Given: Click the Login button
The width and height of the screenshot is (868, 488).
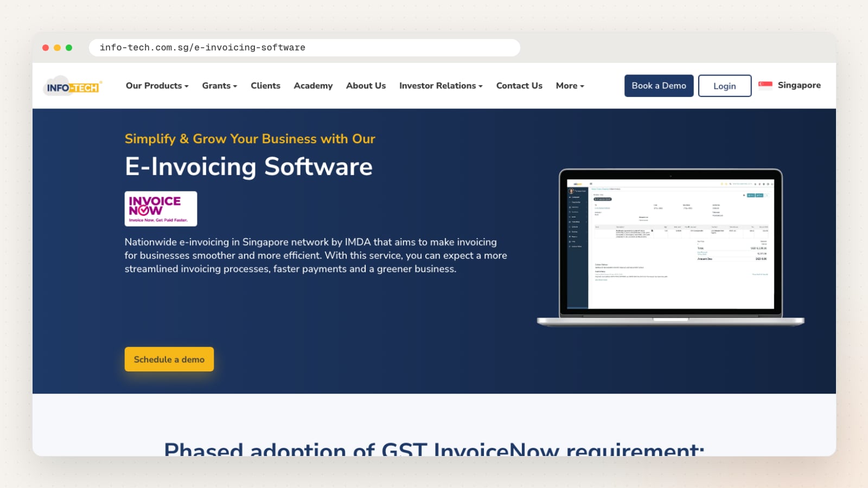Looking at the screenshot, I should tap(725, 86).
